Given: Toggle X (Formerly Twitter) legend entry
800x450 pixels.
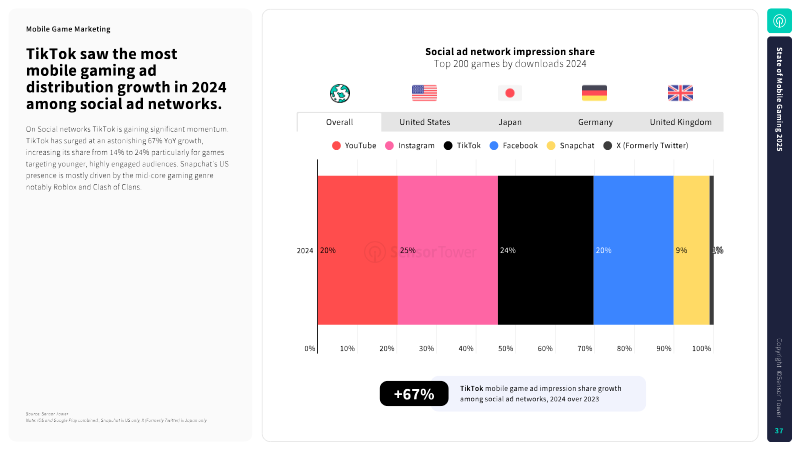Looking at the screenshot, I should tap(646, 145).
